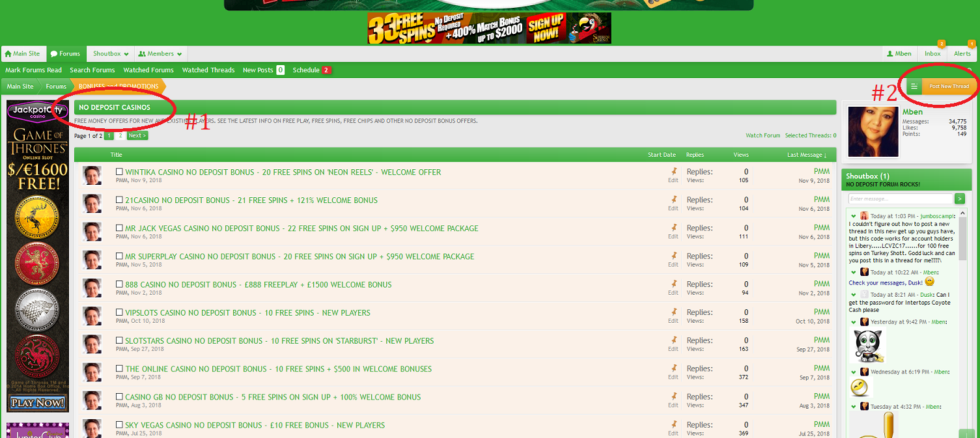
Task: Select the CASINO GB thread checkbox
Action: click(x=119, y=396)
